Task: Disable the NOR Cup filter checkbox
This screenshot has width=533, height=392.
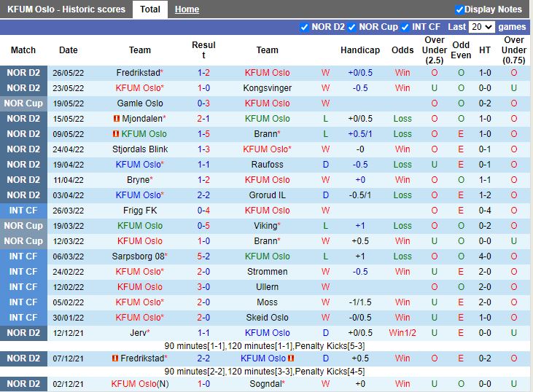Action: pos(352,27)
